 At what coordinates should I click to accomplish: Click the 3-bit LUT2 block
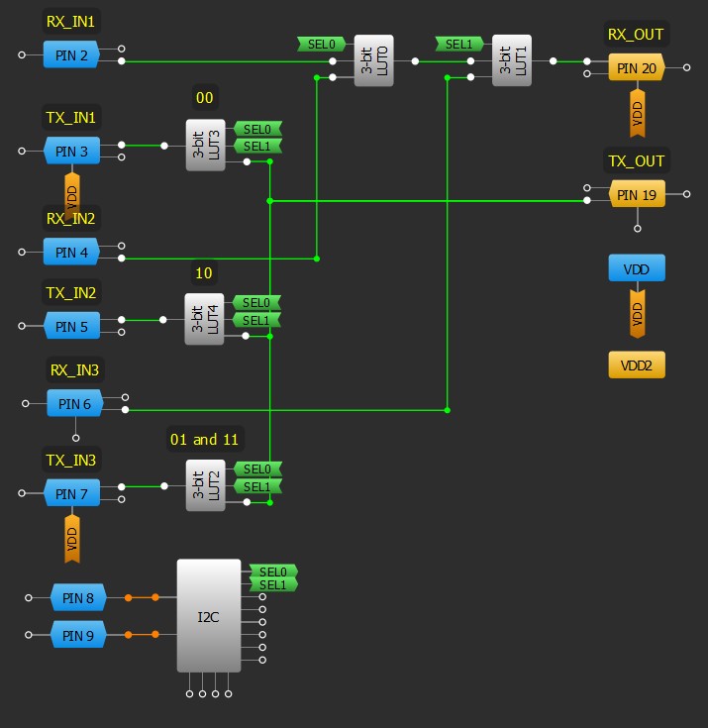205,485
